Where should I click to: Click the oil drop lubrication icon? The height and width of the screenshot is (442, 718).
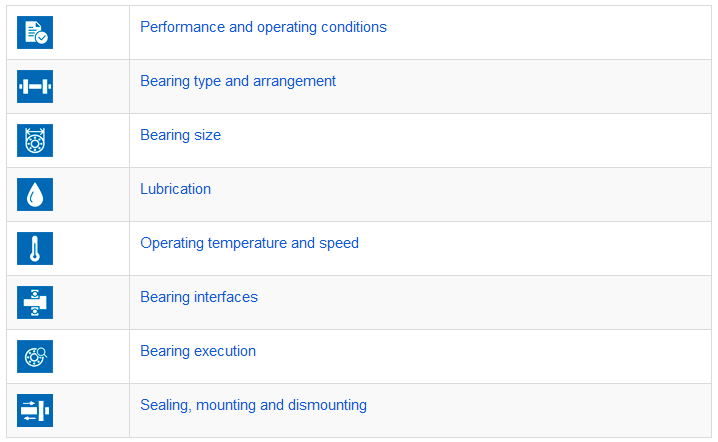pos(35,195)
